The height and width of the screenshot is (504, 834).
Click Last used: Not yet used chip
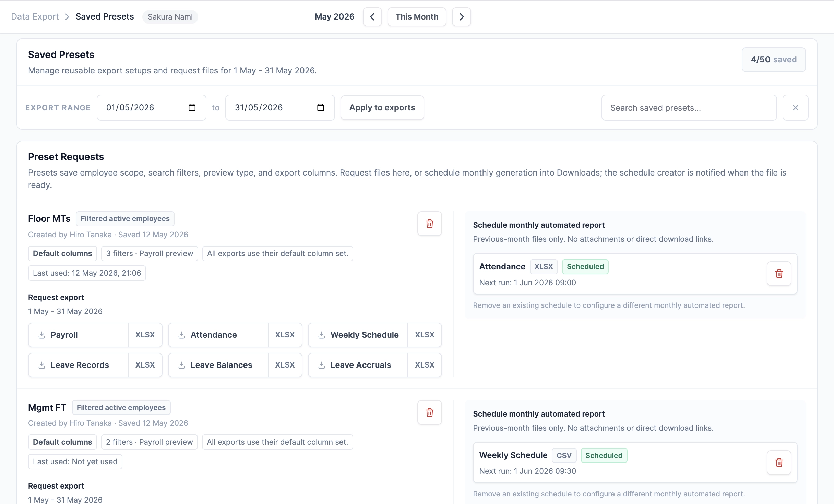coord(75,462)
